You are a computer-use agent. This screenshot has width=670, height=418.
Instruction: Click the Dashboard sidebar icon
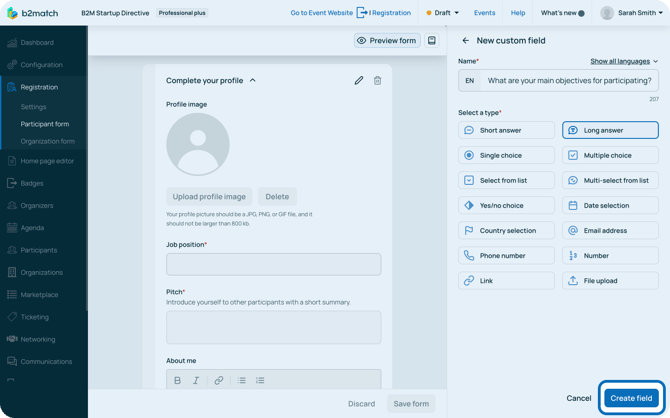pos(12,42)
